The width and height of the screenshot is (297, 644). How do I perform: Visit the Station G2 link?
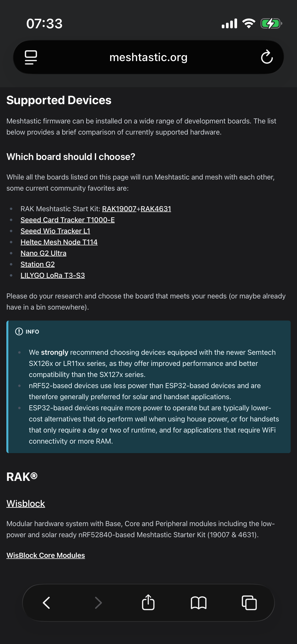click(38, 264)
